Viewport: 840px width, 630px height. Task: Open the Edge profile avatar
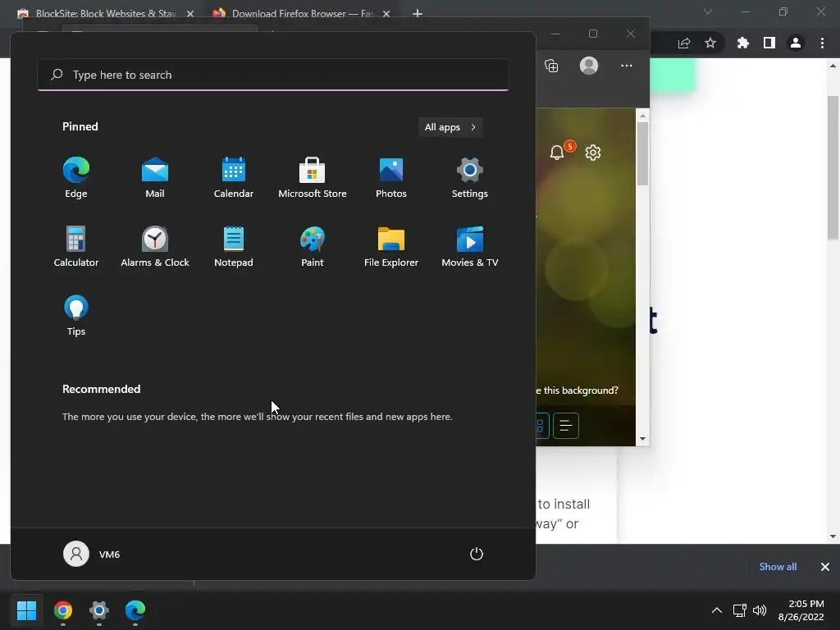589,66
